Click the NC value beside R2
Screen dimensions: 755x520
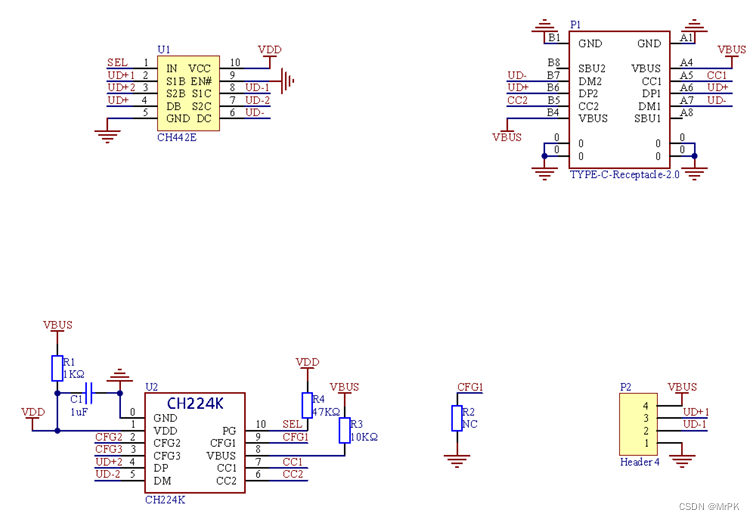click(x=469, y=424)
